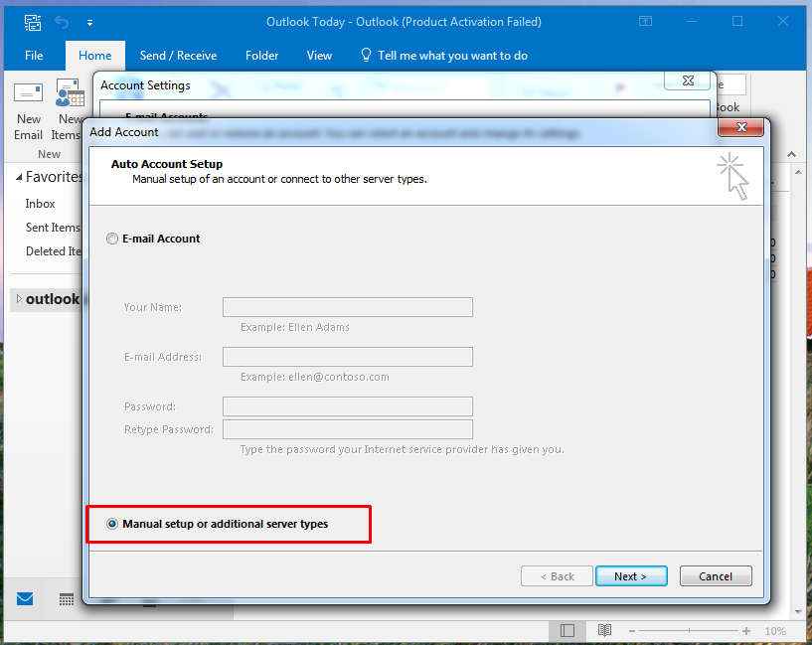Click the New Items icon in ribbon
The height and width of the screenshot is (645, 812).
pos(70,93)
